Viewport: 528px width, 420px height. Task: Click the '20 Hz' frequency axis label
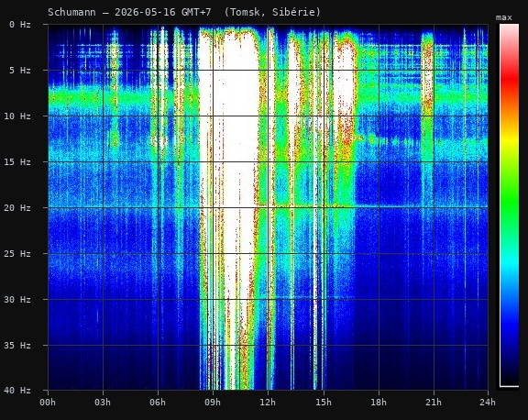[17, 208]
